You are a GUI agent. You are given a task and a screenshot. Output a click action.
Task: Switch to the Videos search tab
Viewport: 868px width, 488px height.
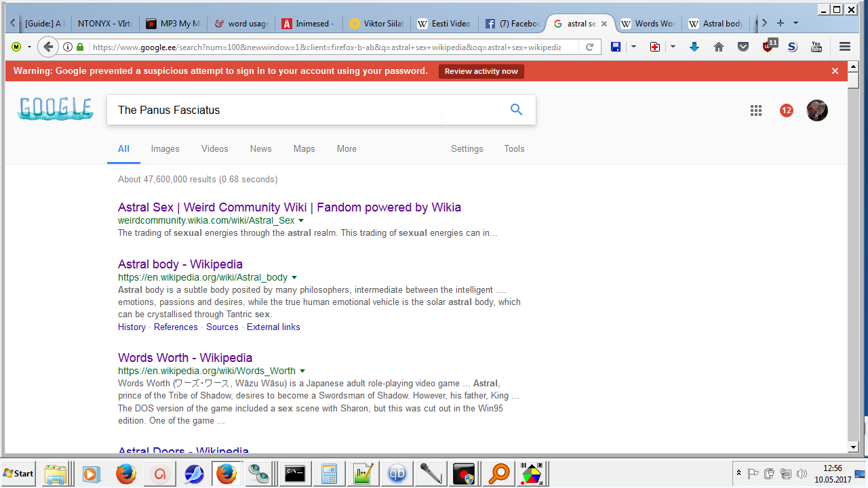[214, 148]
